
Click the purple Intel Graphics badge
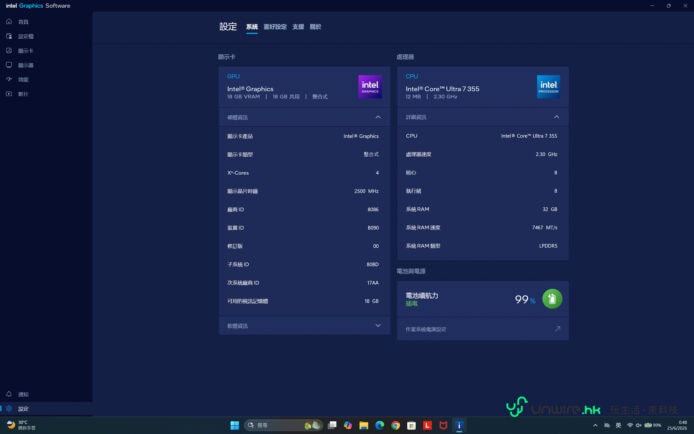click(x=370, y=87)
